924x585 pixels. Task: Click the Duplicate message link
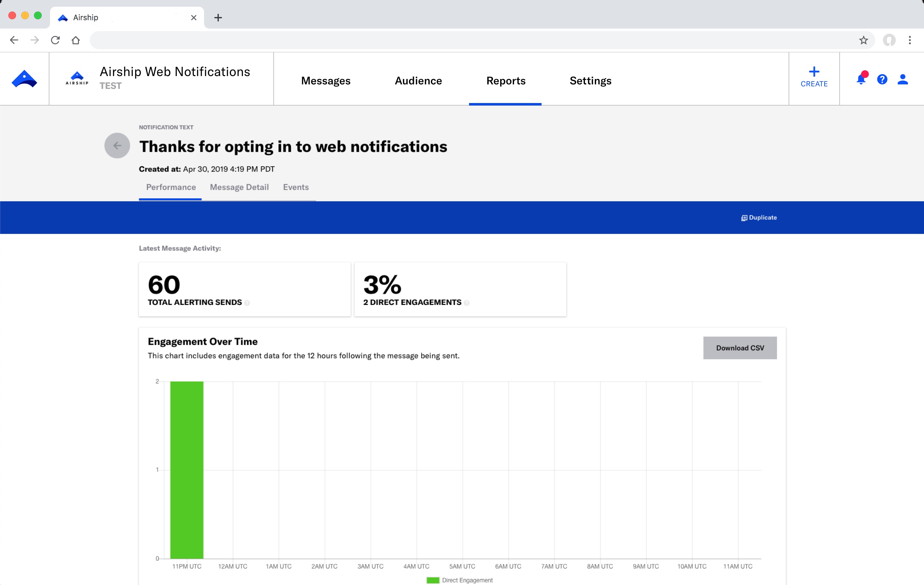759,218
